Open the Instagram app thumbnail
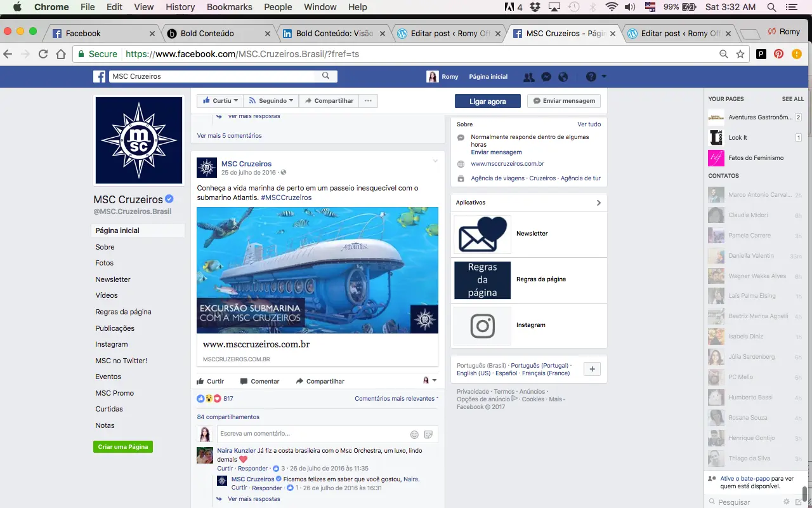This screenshot has height=508, width=812. pyautogui.click(x=482, y=326)
